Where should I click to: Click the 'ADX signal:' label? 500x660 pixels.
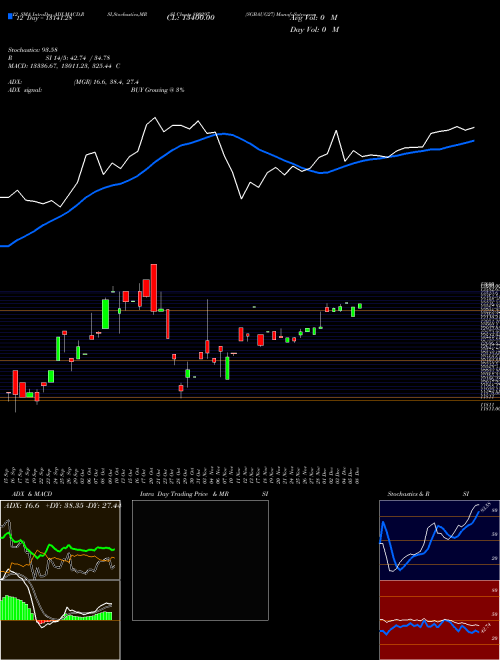(24, 90)
